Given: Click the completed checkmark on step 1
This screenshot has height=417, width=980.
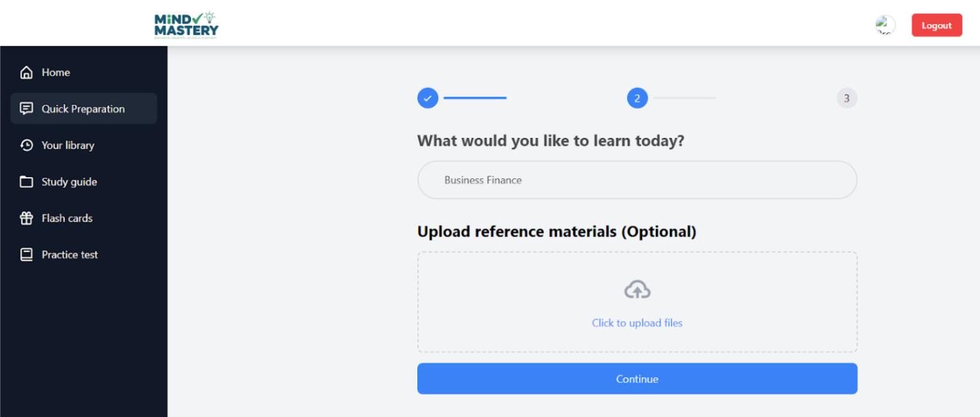Looking at the screenshot, I should [428, 98].
